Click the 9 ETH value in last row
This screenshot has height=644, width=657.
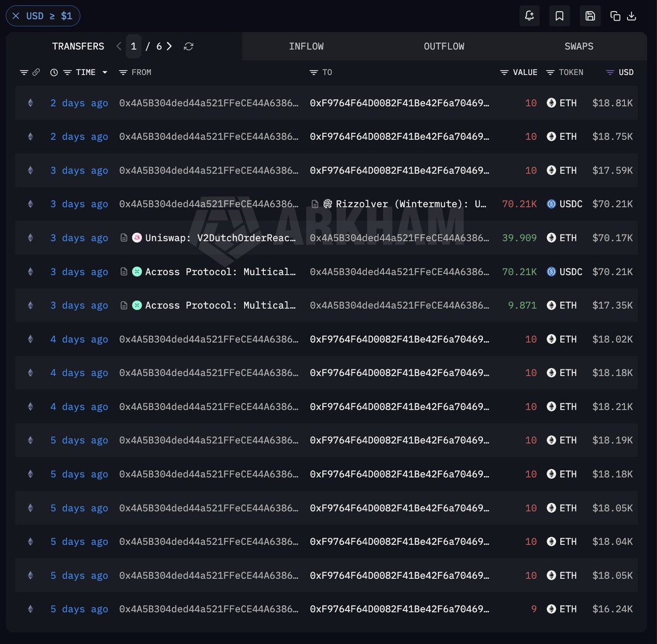[534, 609]
